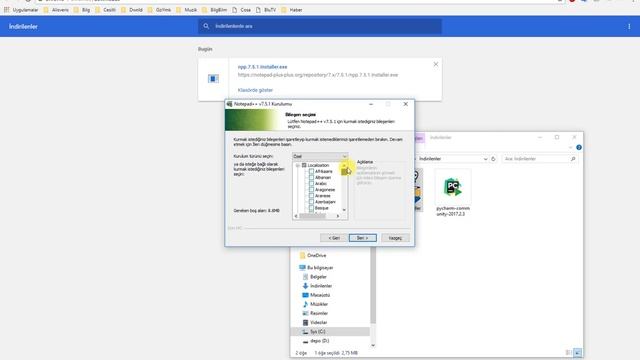Open Resimler folder in sidebar
The height and width of the screenshot is (360, 640).
315,313
